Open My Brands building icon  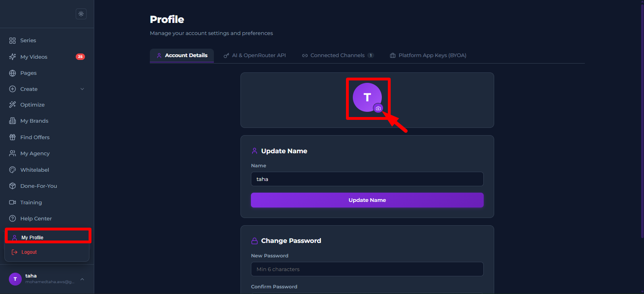pyautogui.click(x=12, y=121)
